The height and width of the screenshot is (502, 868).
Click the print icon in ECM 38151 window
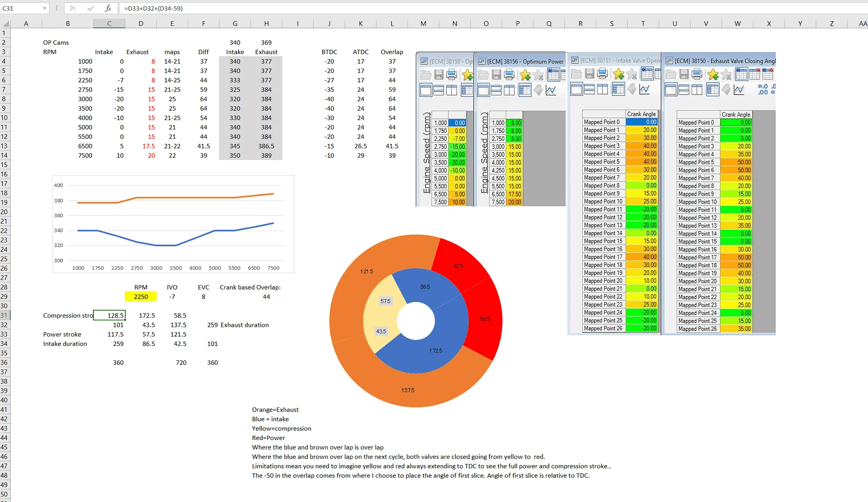tap(603, 74)
